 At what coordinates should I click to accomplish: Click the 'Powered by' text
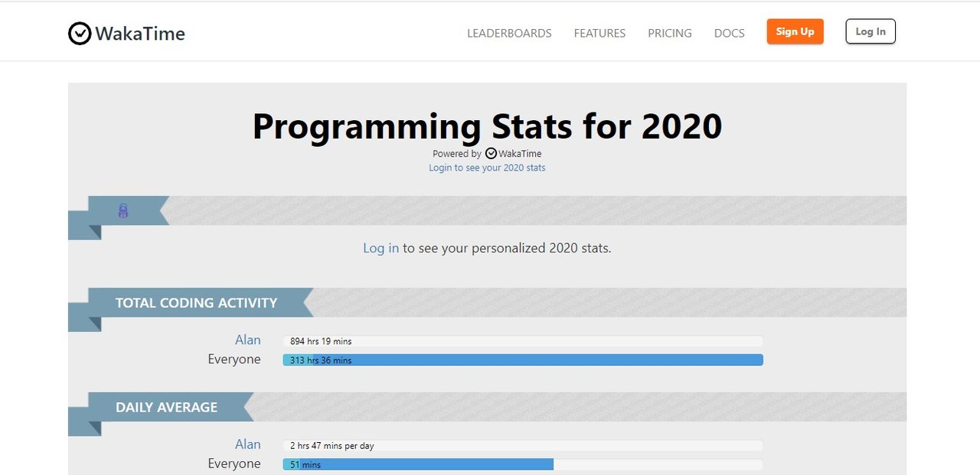coord(457,154)
